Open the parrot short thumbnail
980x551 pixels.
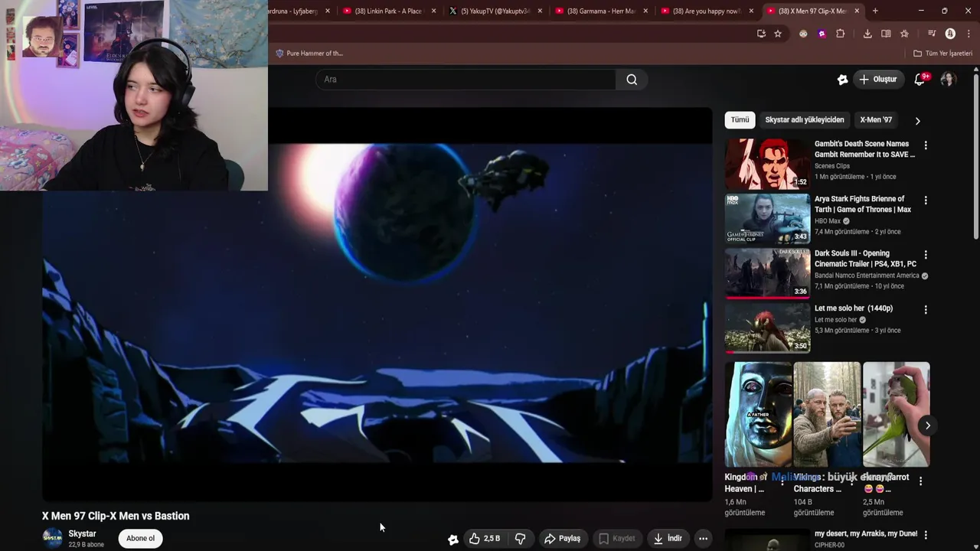896,414
